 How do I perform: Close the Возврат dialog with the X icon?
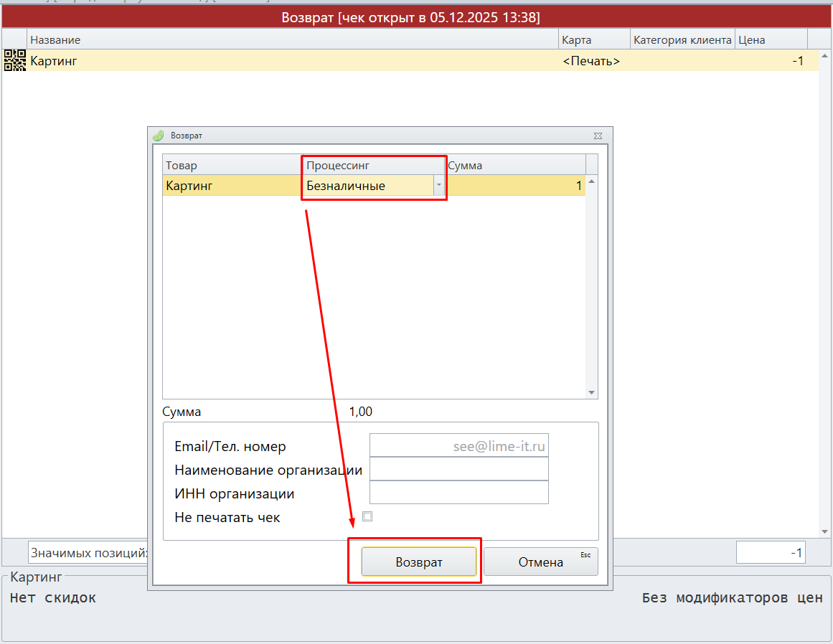(x=598, y=136)
